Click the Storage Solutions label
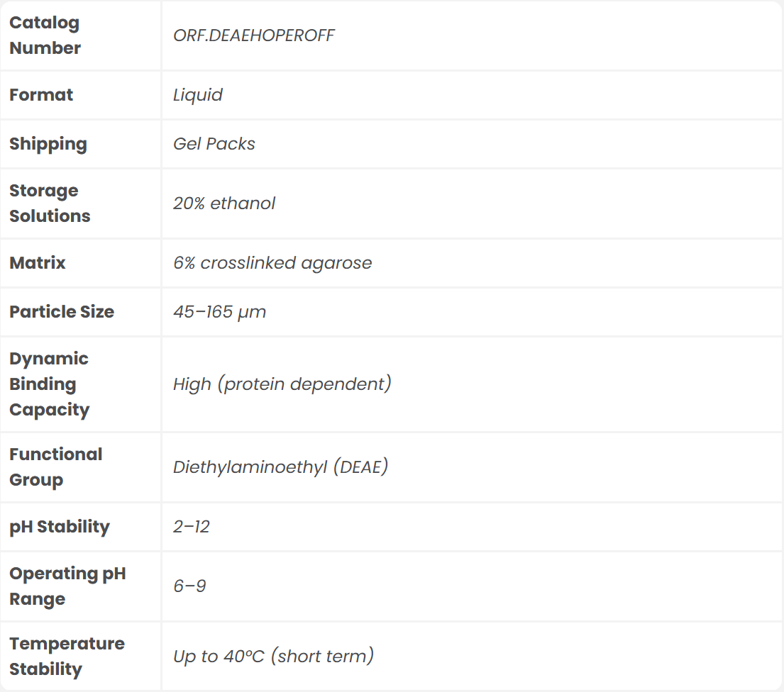 (x=50, y=203)
